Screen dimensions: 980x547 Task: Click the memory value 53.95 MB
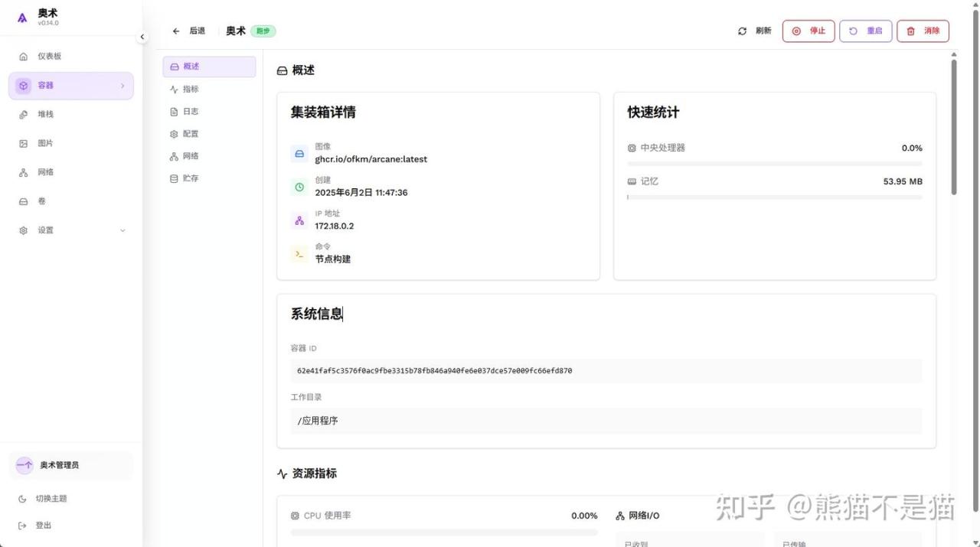903,181
